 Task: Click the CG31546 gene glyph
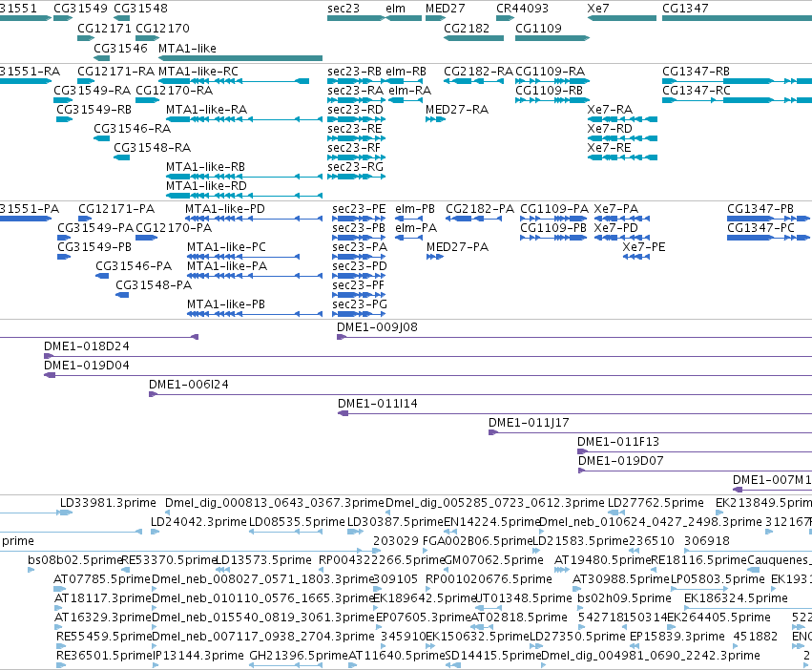coord(101,58)
